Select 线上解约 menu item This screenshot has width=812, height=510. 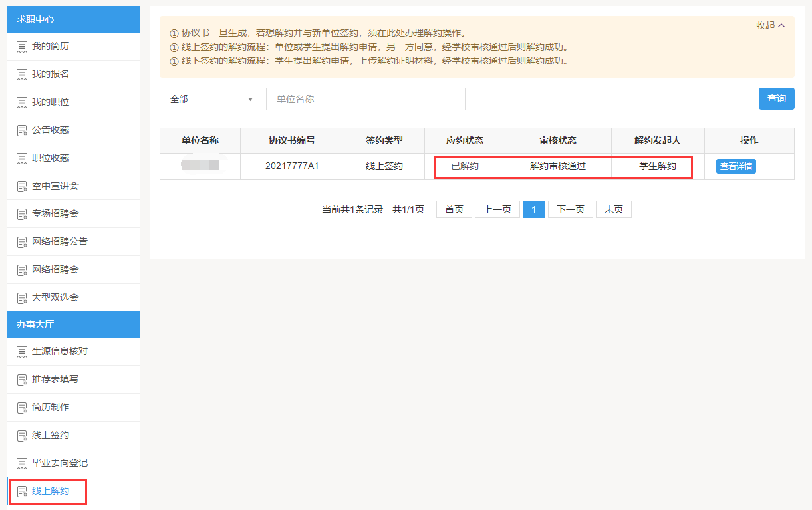point(73,491)
